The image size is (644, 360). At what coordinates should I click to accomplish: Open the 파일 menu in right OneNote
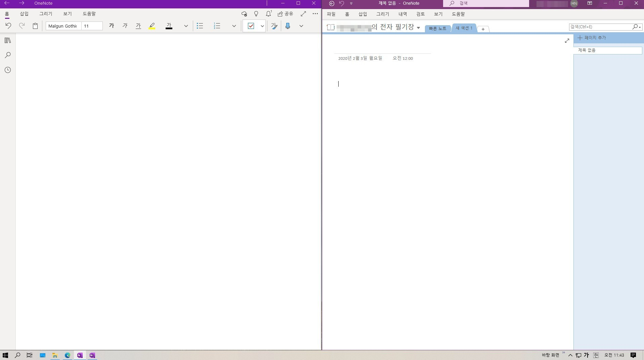(x=331, y=14)
